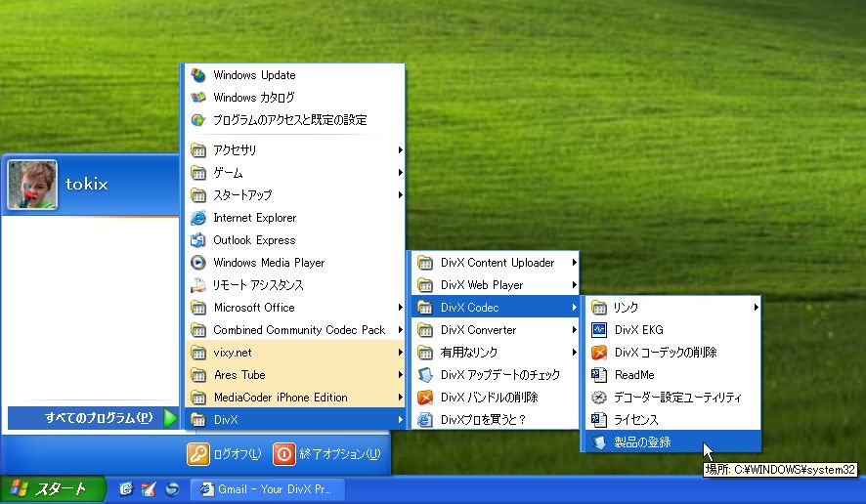Click the DivX アップデートのチェック icon
866x504 pixels.
pyautogui.click(x=425, y=375)
